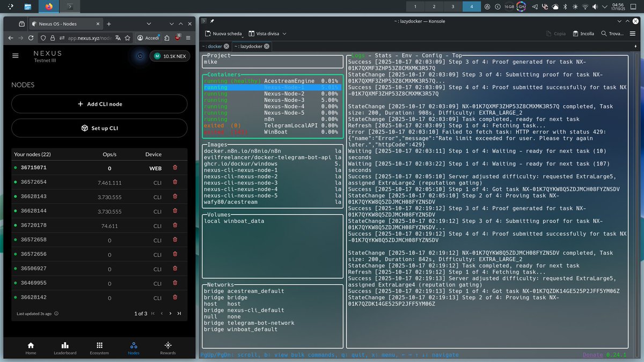Screen dimensions: 644x362
Task: Open the KDE application launcher
Action: pyautogui.click(x=10, y=6)
